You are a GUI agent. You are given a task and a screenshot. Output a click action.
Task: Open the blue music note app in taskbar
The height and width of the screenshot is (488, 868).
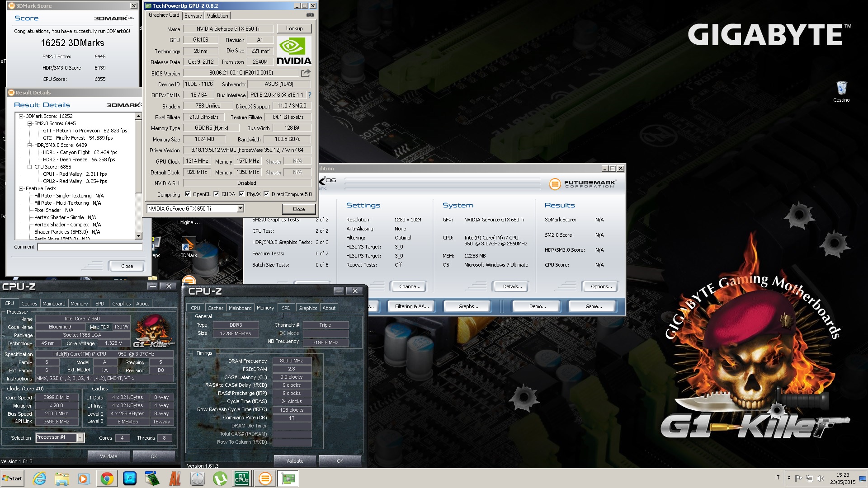pos(130,479)
